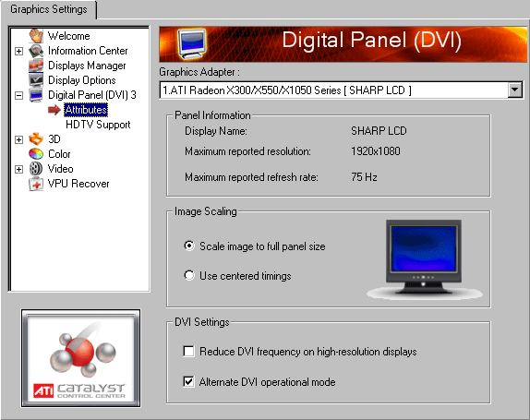Select the Video tree item label
Screen dimensions: 530x420
point(61,169)
